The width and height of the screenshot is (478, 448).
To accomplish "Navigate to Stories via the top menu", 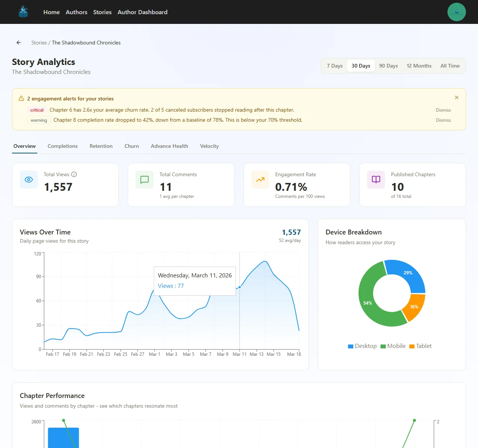I will pyautogui.click(x=102, y=12).
